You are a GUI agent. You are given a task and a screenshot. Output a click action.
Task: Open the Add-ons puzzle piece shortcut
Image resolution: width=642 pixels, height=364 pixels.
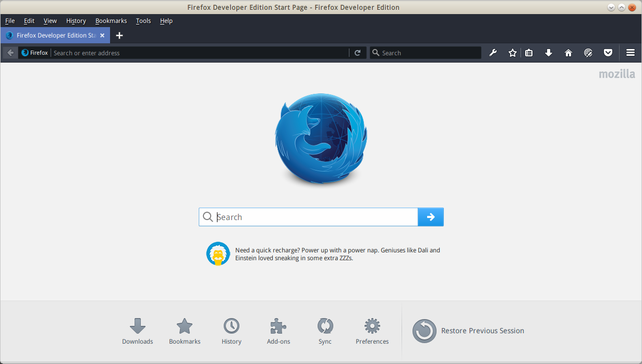click(278, 331)
